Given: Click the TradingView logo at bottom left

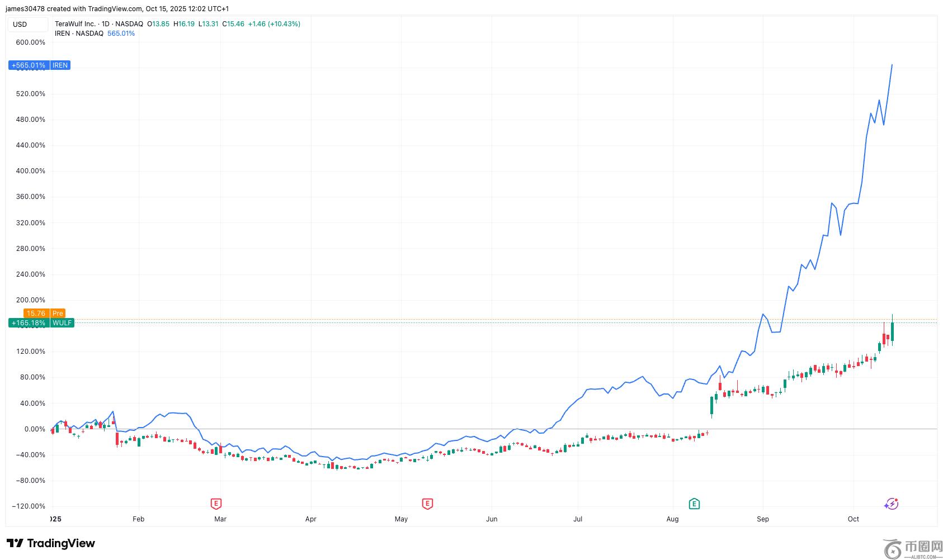Looking at the screenshot, I should (x=51, y=543).
